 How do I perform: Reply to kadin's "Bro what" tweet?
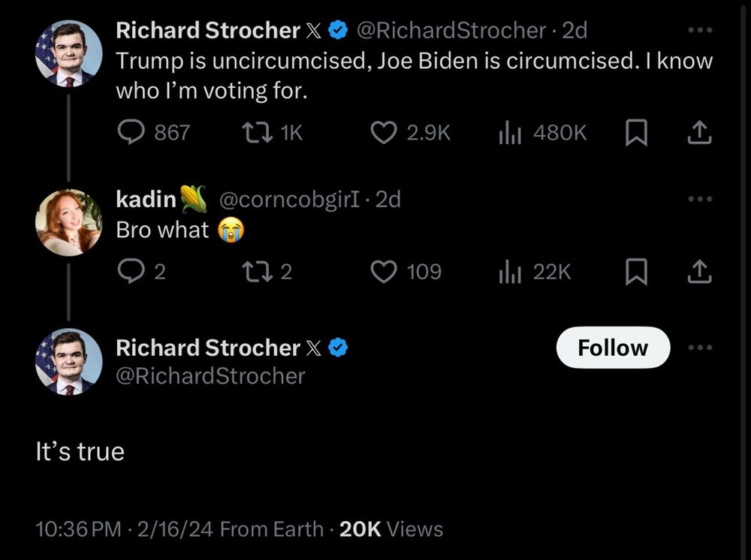tap(132, 272)
